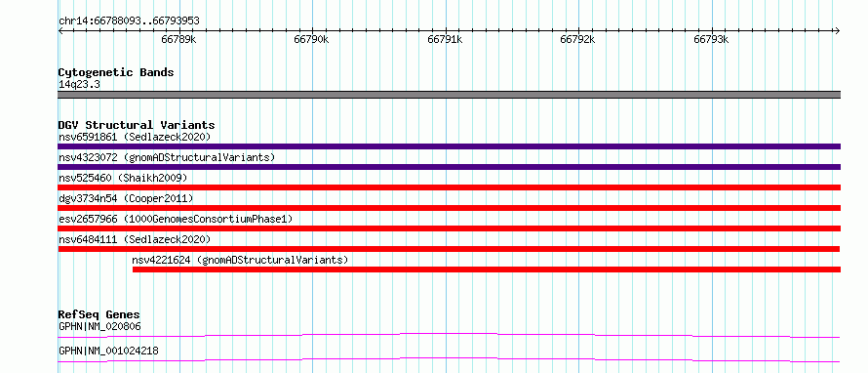
Task: Open variant nsv525460 (Shaikh2009) label
Action: [x=123, y=178]
